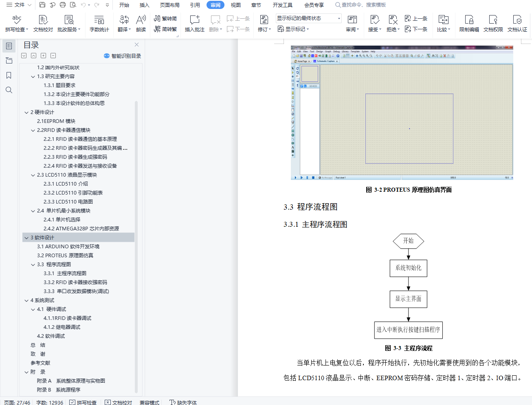
Task: Switch to the 引用 ribbon tab
Action: point(195,5)
